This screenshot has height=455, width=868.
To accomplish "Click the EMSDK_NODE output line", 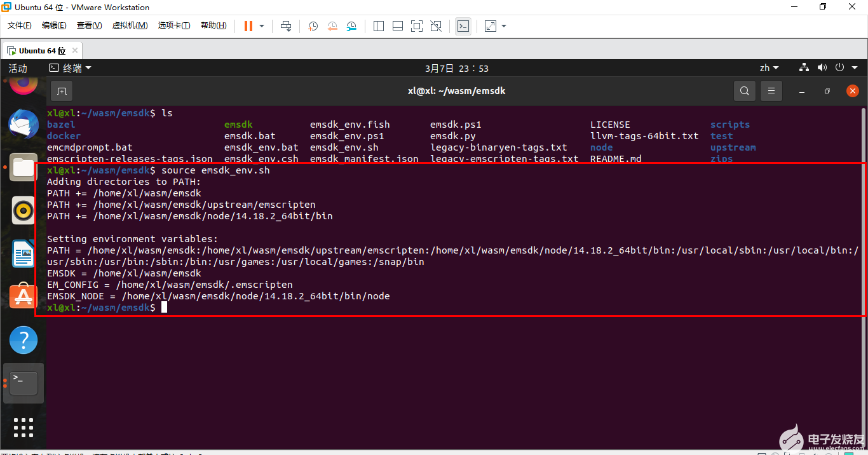I will (218, 296).
